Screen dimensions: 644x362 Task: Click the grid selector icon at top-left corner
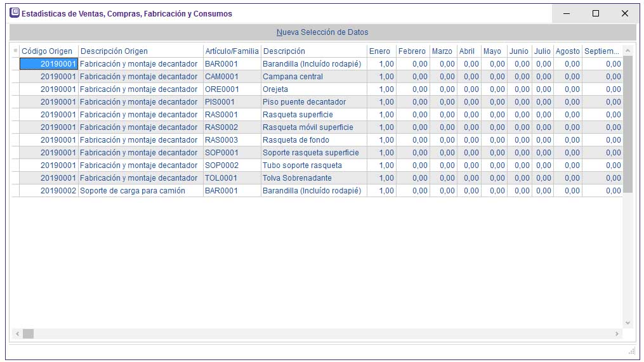(15, 51)
